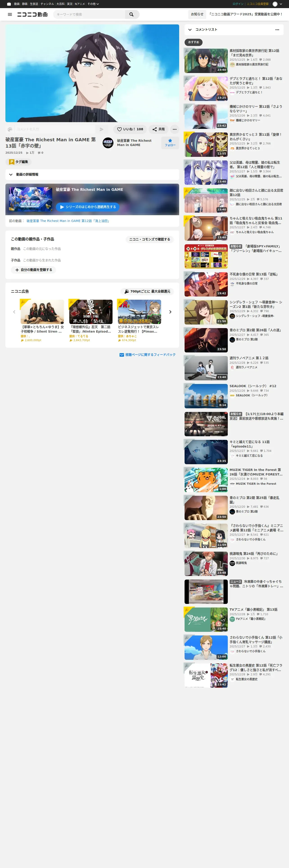Open デブとラブと過ちと！ 第12話 video title
The height and width of the screenshot is (868, 289).
256,81
